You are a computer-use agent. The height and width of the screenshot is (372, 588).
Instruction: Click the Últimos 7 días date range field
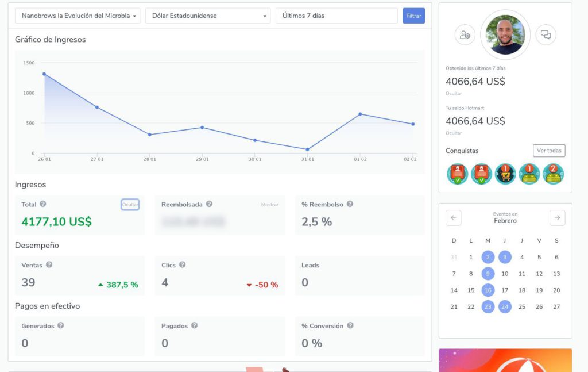(x=336, y=16)
